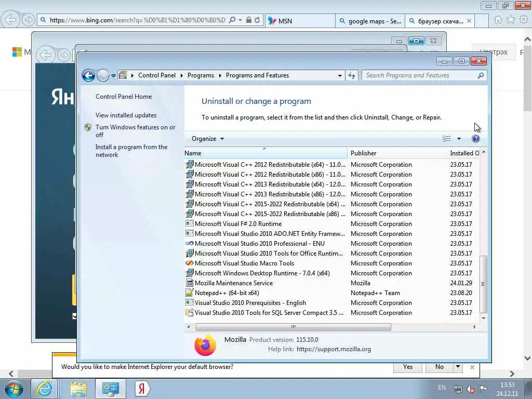Select the Visual F# 2.0 Runtime icon

pos(189,223)
